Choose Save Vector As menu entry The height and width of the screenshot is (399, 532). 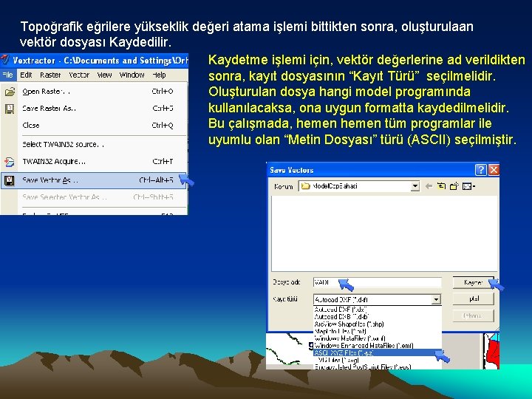pyautogui.click(x=94, y=180)
